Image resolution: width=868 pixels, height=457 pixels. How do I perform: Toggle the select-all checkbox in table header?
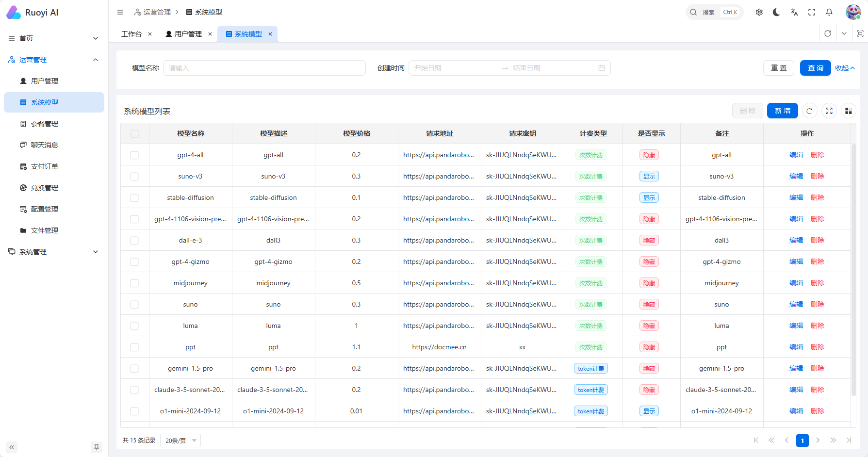(134, 134)
